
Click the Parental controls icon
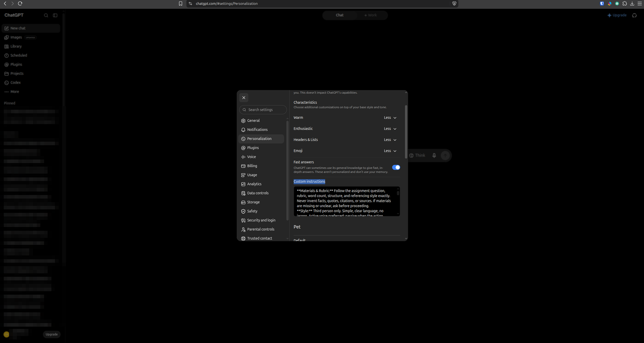click(x=243, y=229)
